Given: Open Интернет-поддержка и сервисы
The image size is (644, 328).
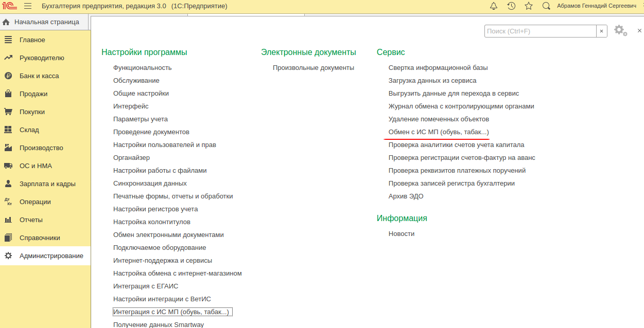Looking at the screenshot, I should (163, 260).
